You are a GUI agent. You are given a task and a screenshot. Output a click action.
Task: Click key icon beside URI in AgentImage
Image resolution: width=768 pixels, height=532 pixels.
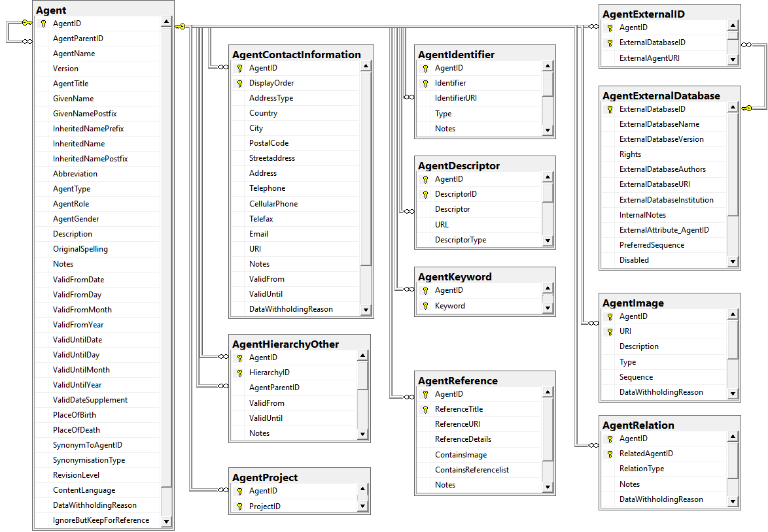pos(610,331)
